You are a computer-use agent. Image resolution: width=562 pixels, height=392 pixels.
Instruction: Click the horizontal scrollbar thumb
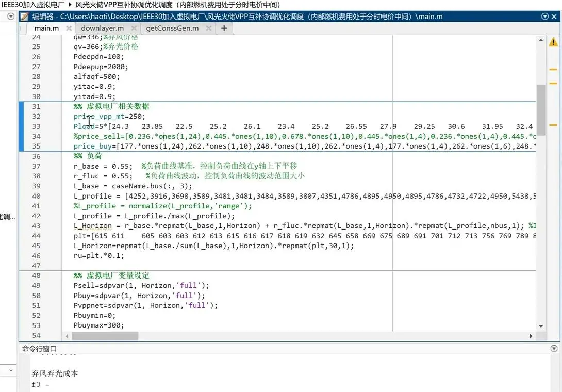click(105, 336)
